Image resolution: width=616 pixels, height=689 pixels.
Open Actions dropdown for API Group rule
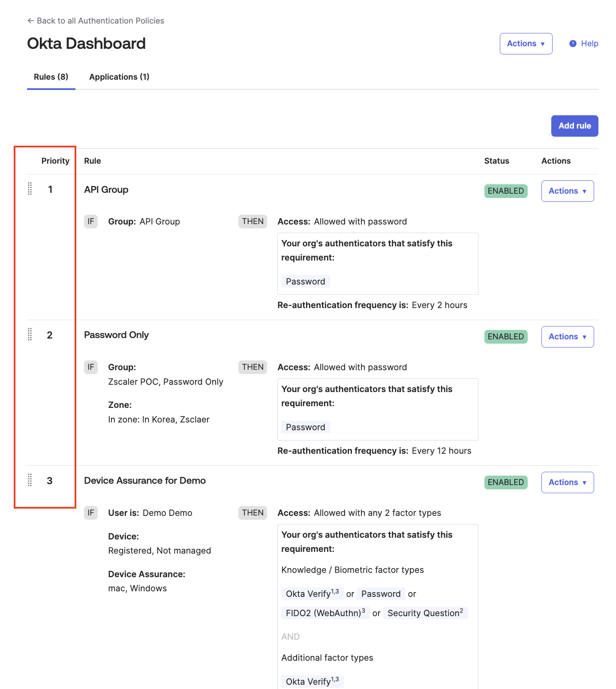pos(567,191)
